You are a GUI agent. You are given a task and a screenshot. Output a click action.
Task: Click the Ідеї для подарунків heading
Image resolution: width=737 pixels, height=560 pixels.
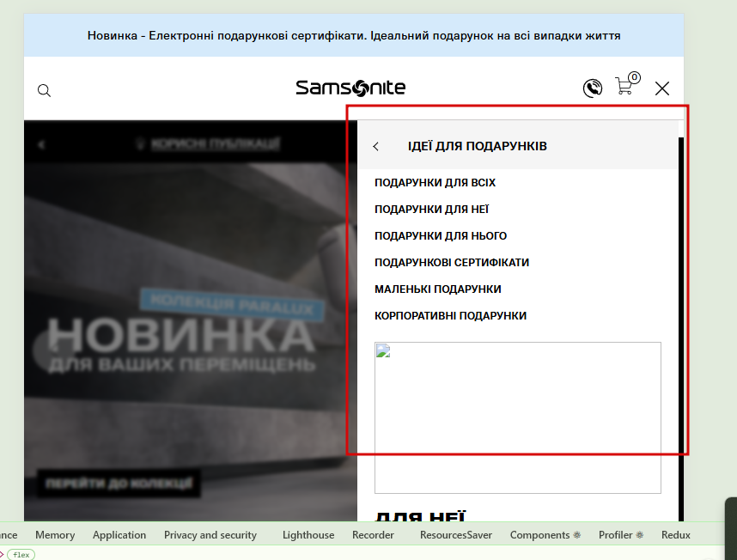(x=477, y=146)
